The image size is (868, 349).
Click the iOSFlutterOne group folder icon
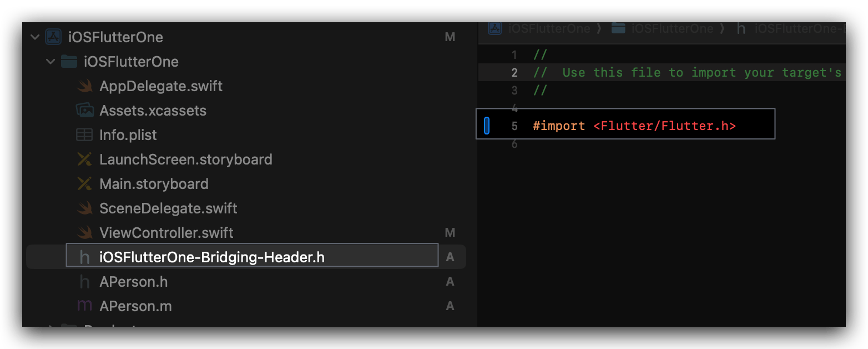coord(68,62)
